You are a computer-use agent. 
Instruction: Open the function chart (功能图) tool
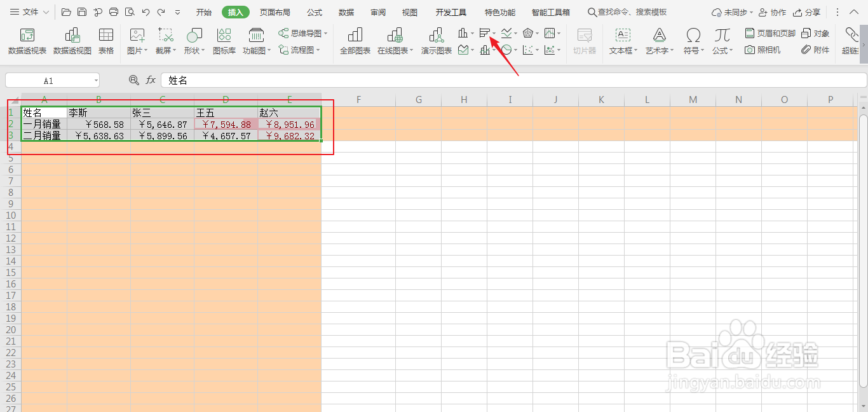tap(257, 41)
